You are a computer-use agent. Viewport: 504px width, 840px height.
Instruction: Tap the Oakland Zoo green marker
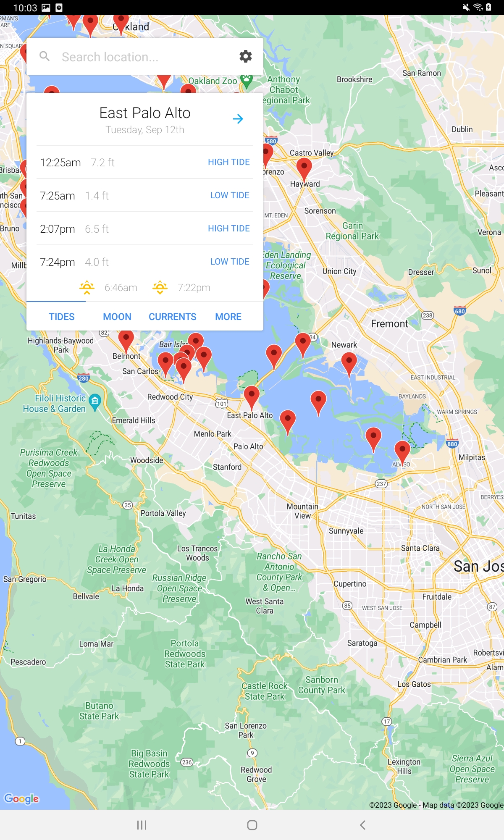pos(247,81)
